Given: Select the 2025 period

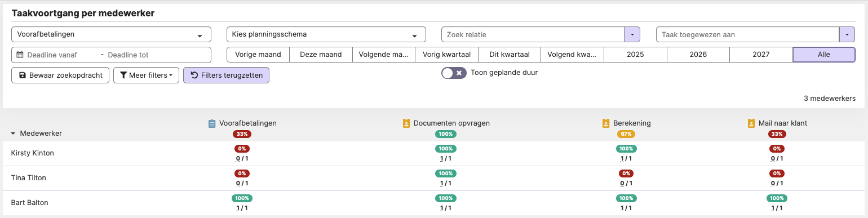Looking at the screenshot, I should (x=635, y=55).
